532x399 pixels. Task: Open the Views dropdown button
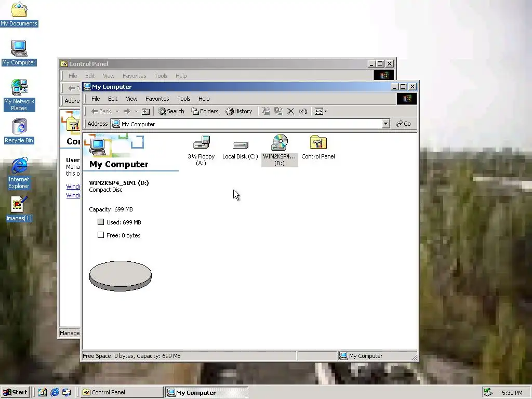click(x=321, y=111)
